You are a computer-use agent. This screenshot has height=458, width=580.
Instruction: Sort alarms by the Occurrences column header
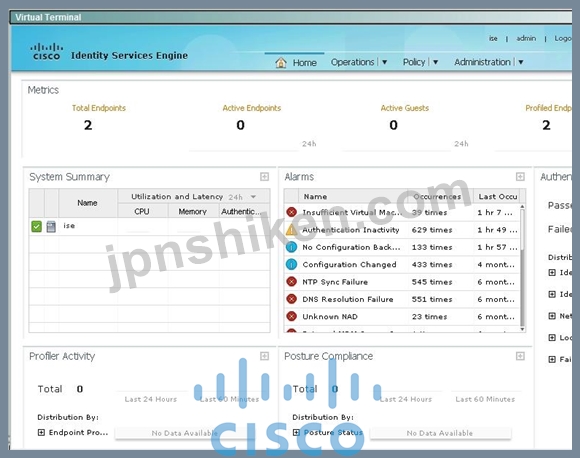coord(437,196)
